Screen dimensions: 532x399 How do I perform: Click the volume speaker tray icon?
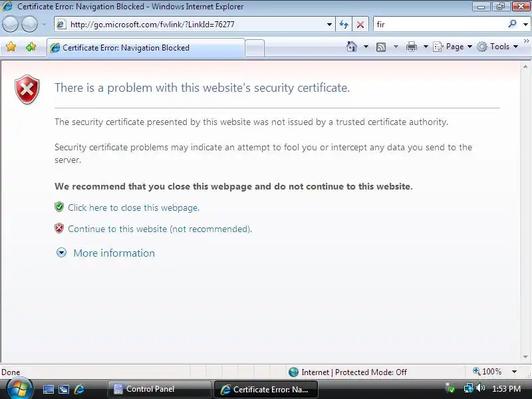pos(480,388)
